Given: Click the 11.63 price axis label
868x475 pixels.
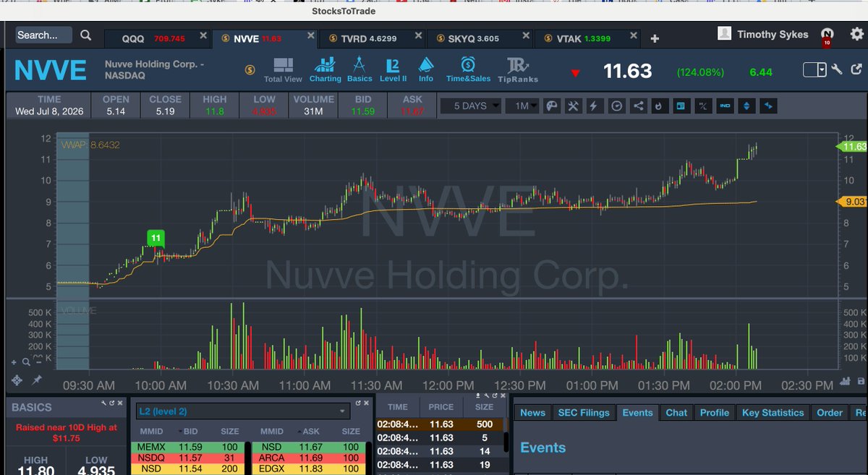Looking at the screenshot, I should pyautogui.click(x=851, y=147).
